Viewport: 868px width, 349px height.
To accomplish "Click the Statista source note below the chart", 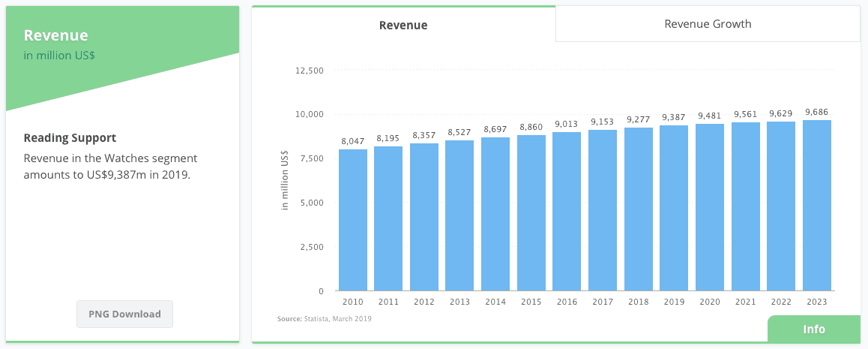I will [324, 319].
